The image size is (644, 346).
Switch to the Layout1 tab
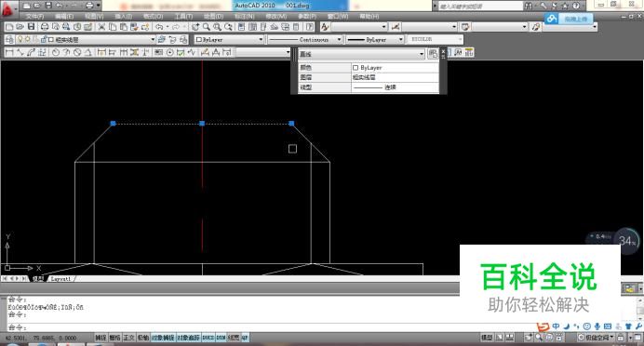point(60,279)
